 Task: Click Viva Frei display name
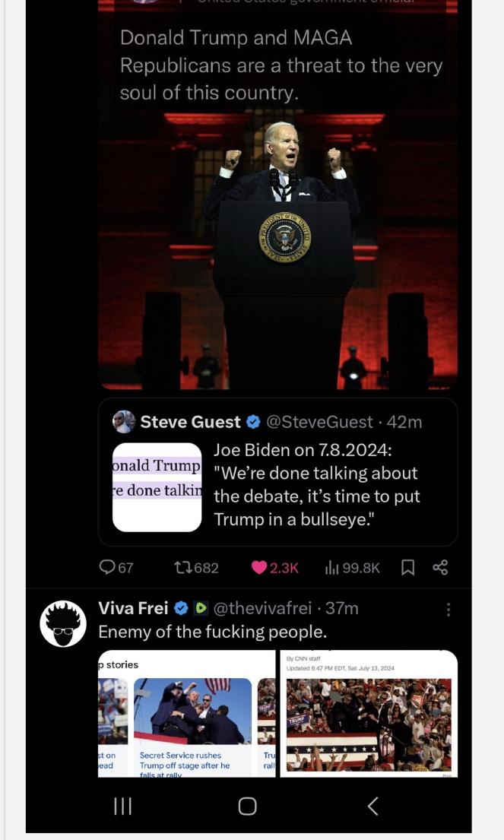tap(133, 608)
